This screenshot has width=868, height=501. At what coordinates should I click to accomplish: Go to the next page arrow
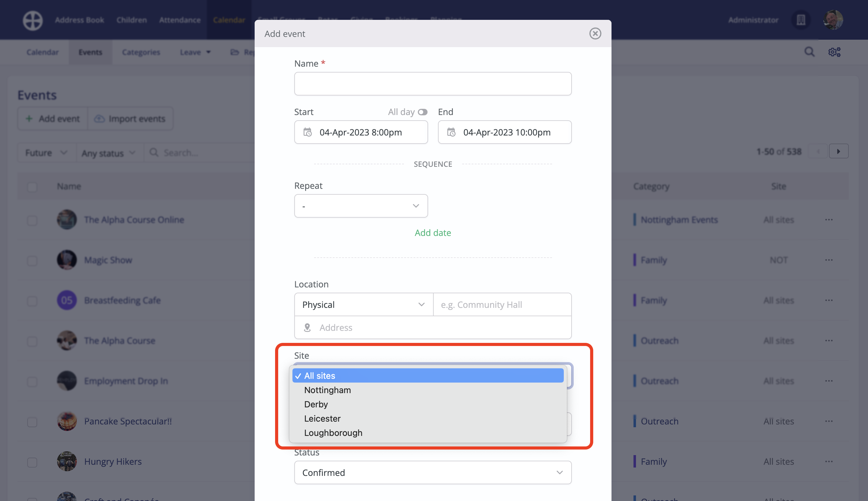839,151
